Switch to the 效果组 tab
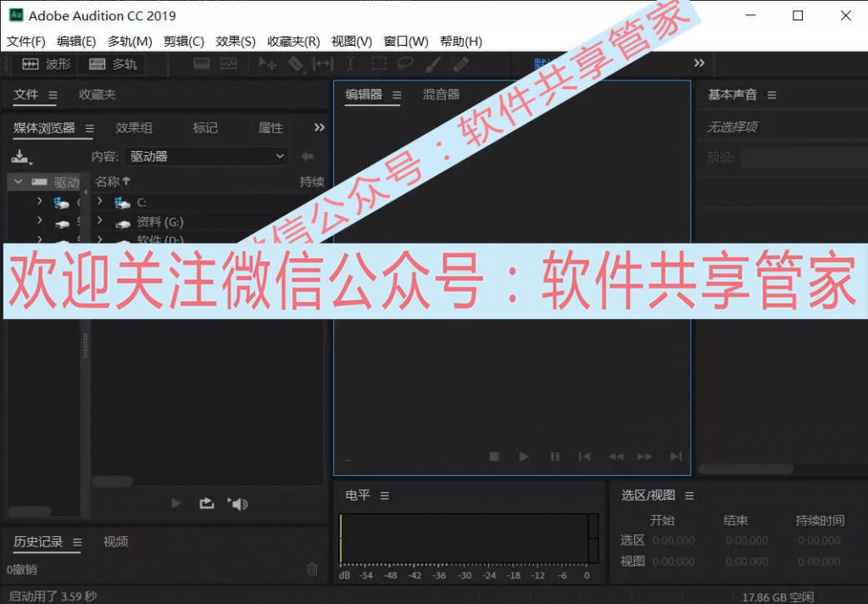868x604 pixels. click(x=134, y=128)
